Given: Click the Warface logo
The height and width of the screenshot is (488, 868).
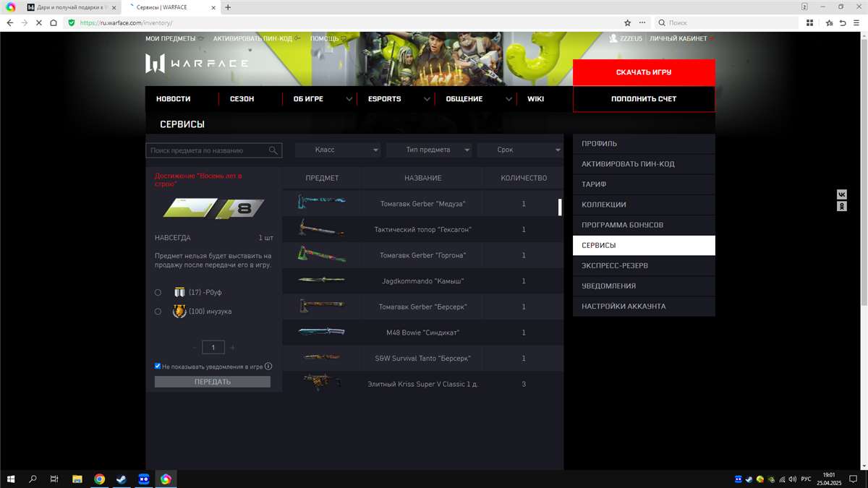Looking at the screenshot, I should click(x=197, y=64).
